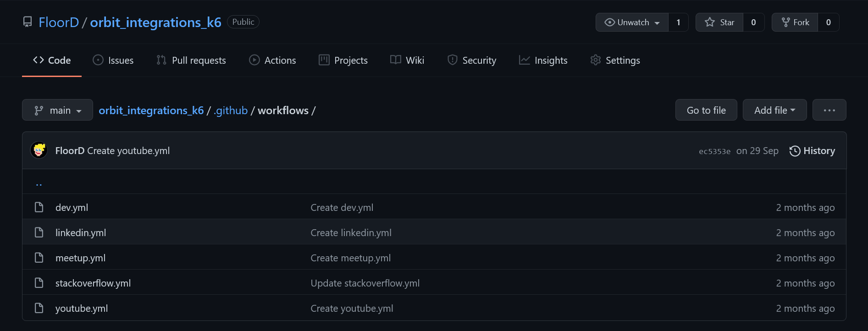The image size is (868, 331).
Task: Open commit hash ec5353e
Action: (x=714, y=151)
